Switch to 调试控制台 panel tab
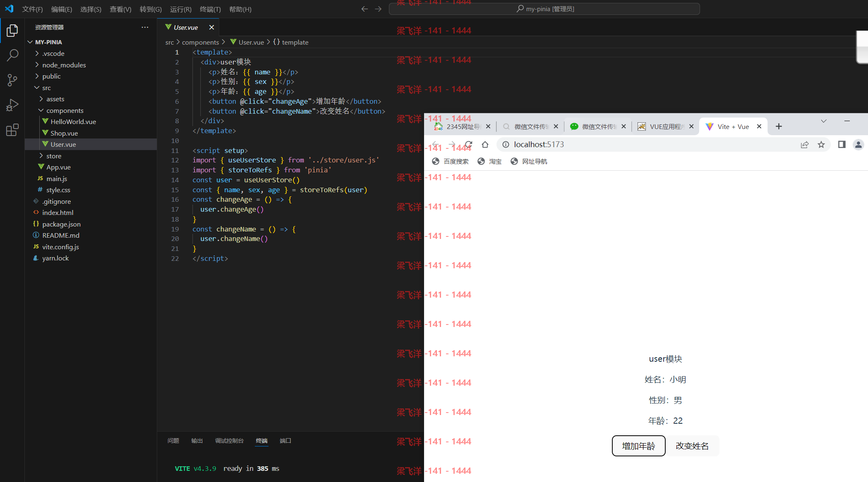 click(229, 441)
